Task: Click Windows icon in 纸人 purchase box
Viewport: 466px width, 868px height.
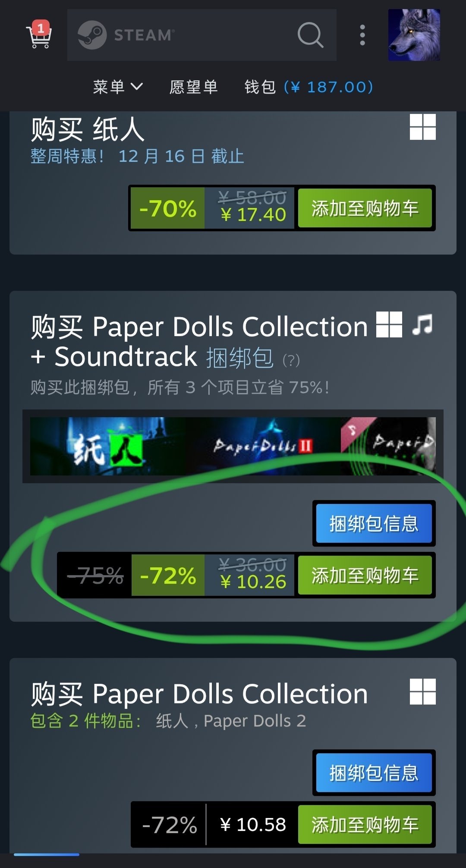Action: (423, 127)
